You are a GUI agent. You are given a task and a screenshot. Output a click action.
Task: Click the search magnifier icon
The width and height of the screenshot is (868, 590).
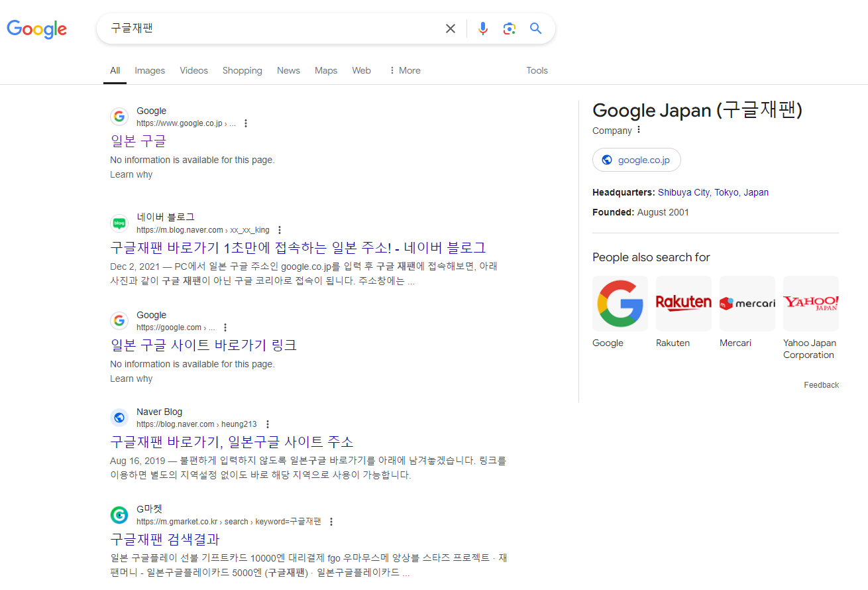click(535, 29)
